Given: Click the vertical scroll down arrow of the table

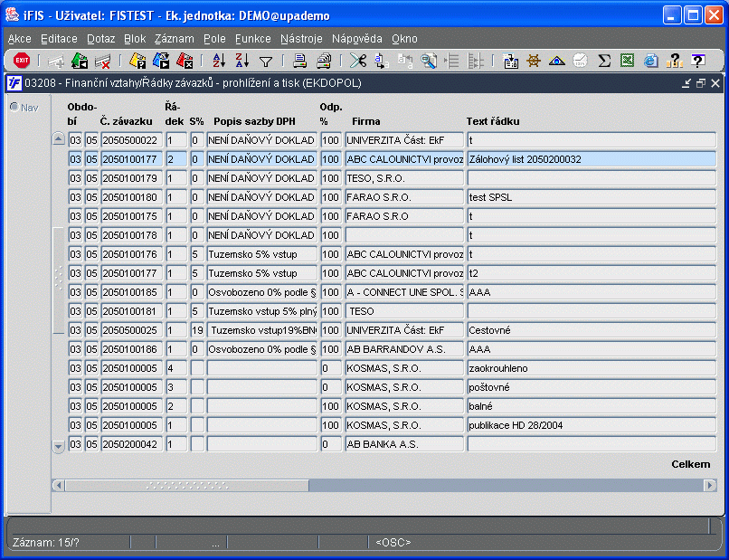Looking at the screenshot, I should coord(58,447).
